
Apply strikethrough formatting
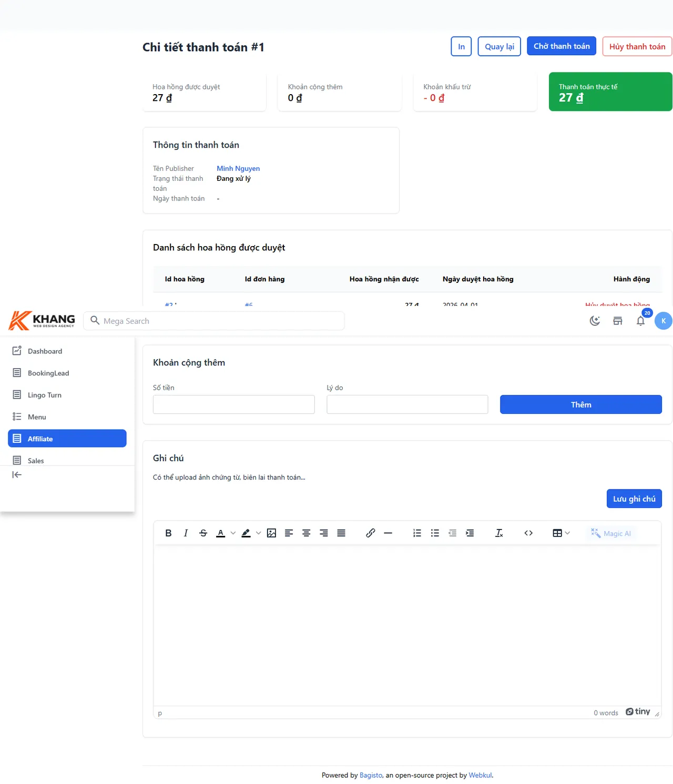pyautogui.click(x=203, y=533)
